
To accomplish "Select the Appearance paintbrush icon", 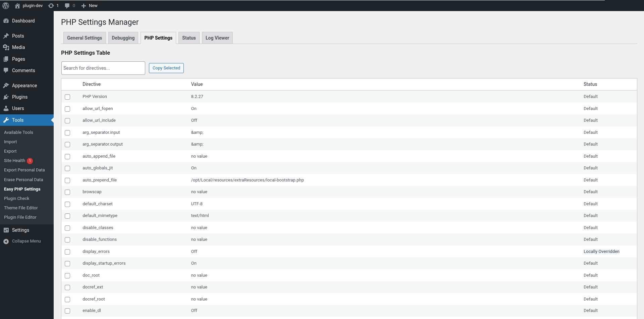I will coord(6,86).
